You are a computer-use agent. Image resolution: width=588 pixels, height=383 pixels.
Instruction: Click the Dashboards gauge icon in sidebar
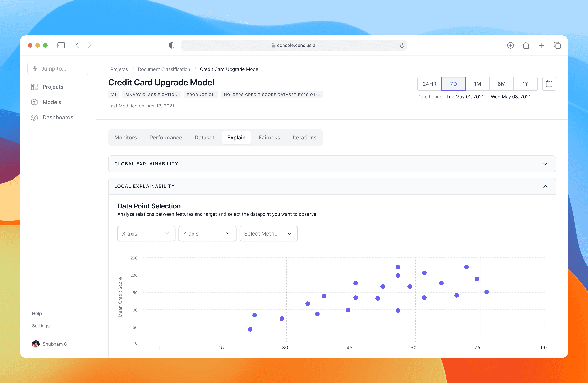pyautogui.click(x=34, y=118)
